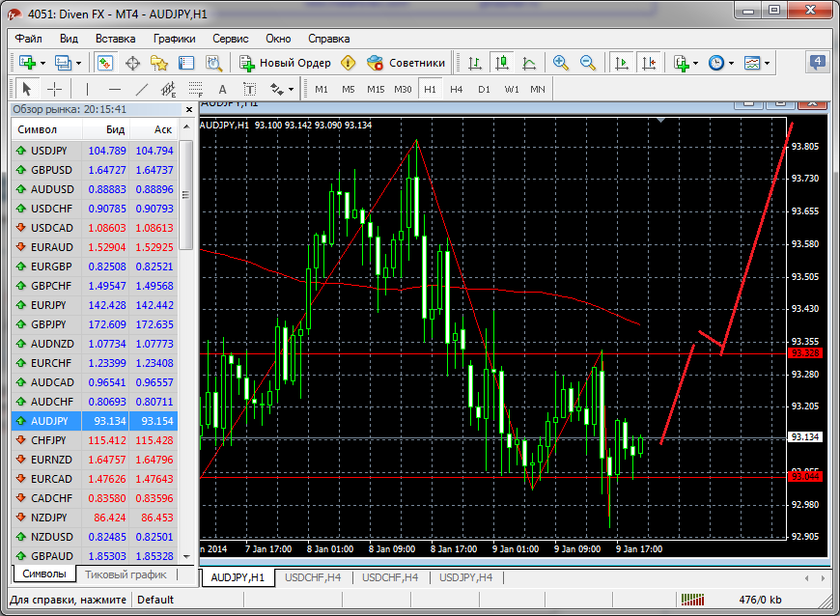This screenshot has height=616, width=840.
Task: Switch to D1 timeframe
Action: (x=485, y=90)
